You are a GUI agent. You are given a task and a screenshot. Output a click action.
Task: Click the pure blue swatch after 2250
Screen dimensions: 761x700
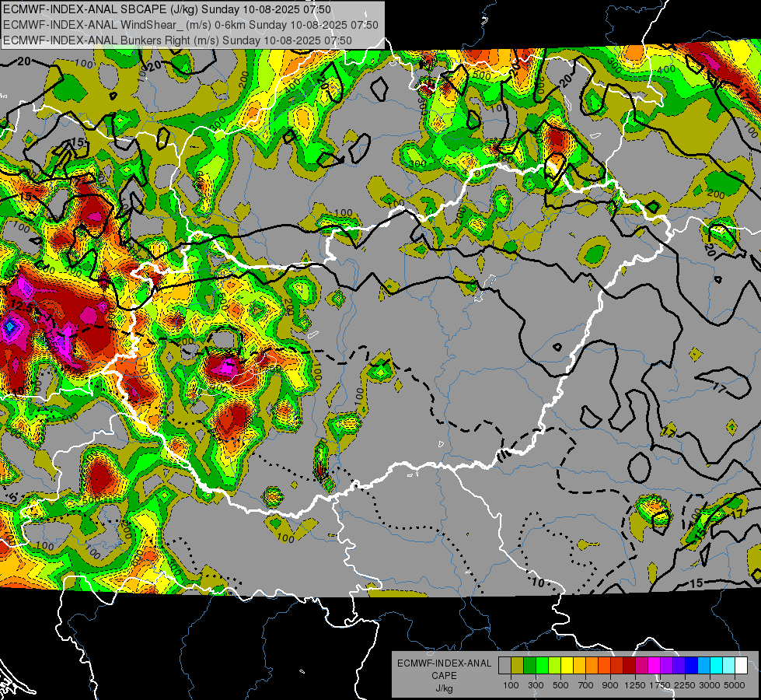pos(692,665)
